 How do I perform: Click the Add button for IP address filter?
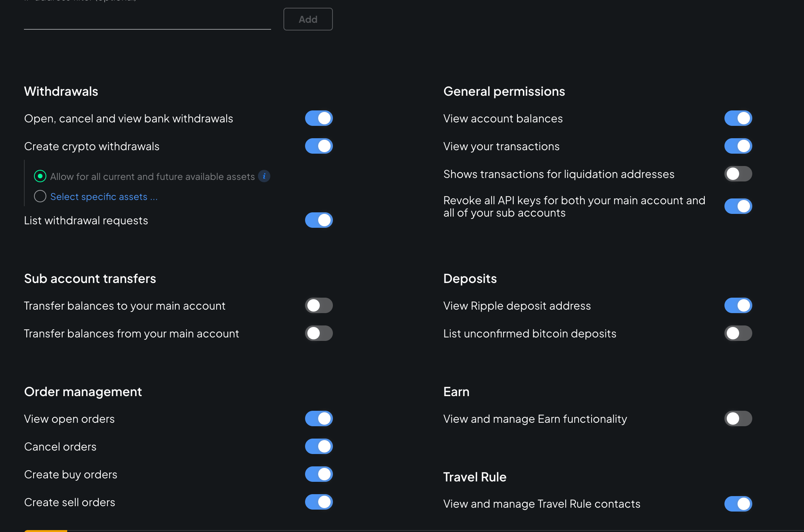tap(308, 19)
